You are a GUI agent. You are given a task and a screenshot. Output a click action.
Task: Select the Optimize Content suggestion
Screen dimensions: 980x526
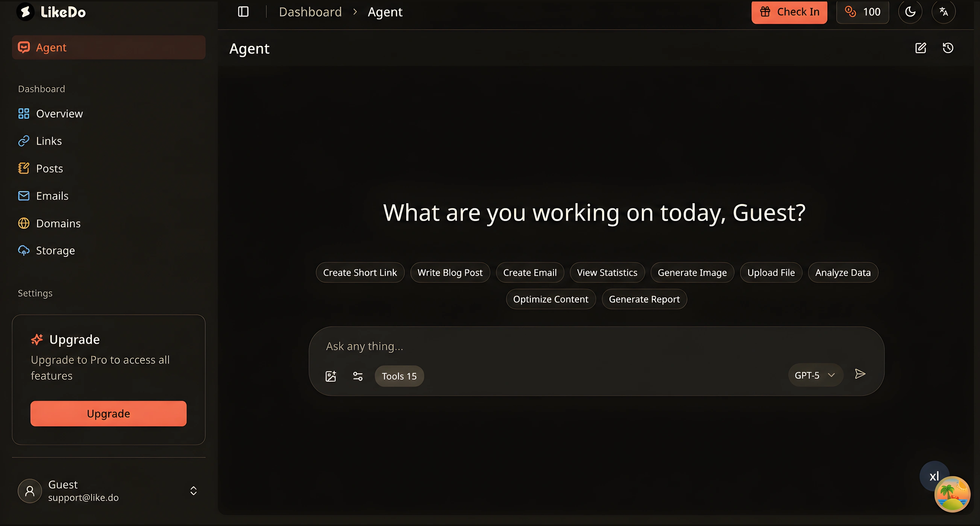551,299
